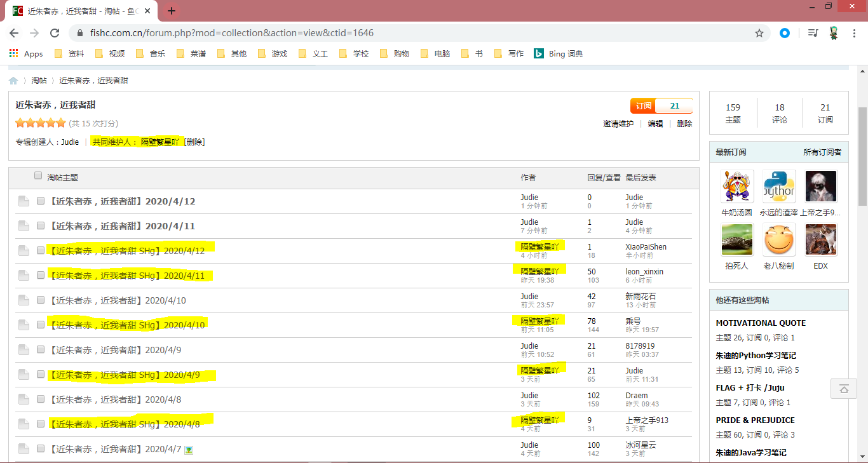Click the home icon in the breadcrumb
868x463 pixels.
point(13,81)
